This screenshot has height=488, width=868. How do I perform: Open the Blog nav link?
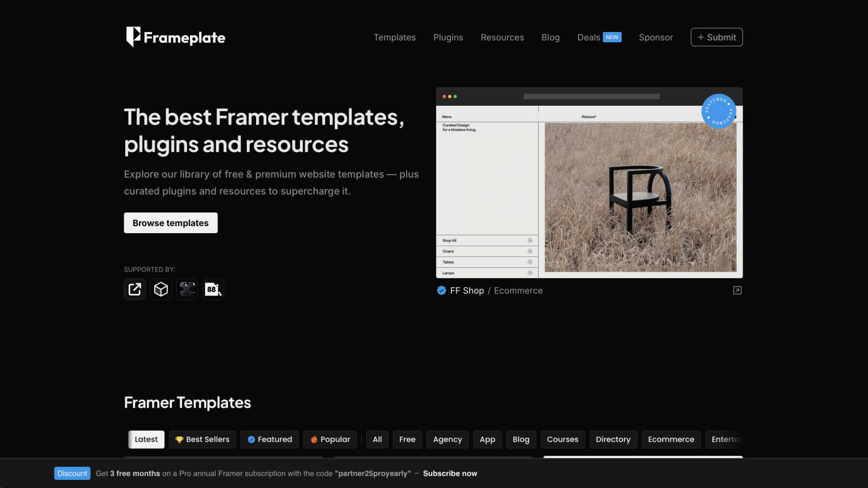pos(550,37)
